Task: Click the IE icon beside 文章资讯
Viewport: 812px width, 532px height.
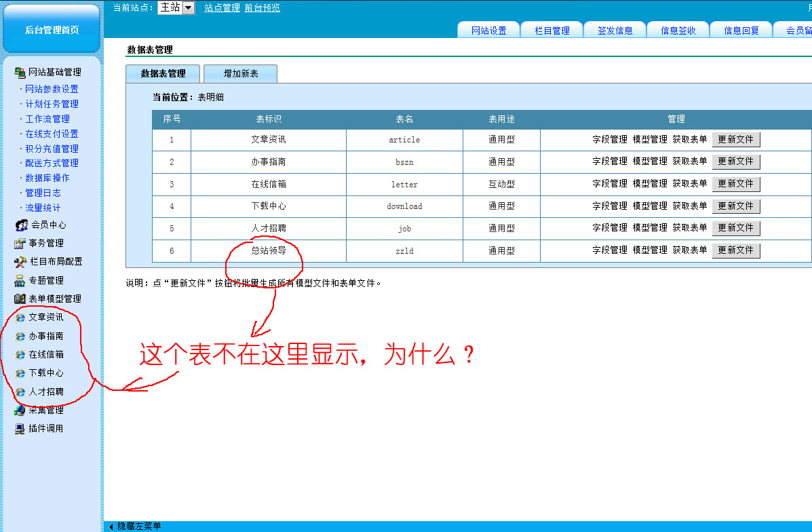Action: coord(20,318)
